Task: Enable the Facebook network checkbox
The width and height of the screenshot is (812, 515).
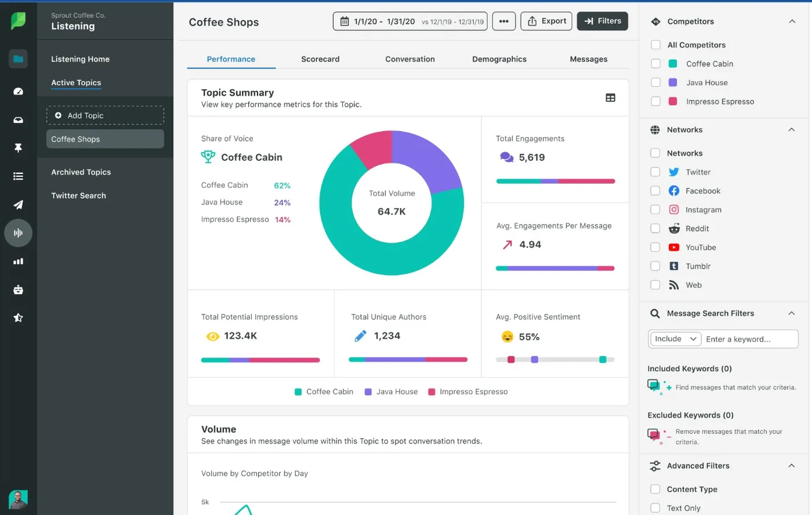Action: point(655,191)
